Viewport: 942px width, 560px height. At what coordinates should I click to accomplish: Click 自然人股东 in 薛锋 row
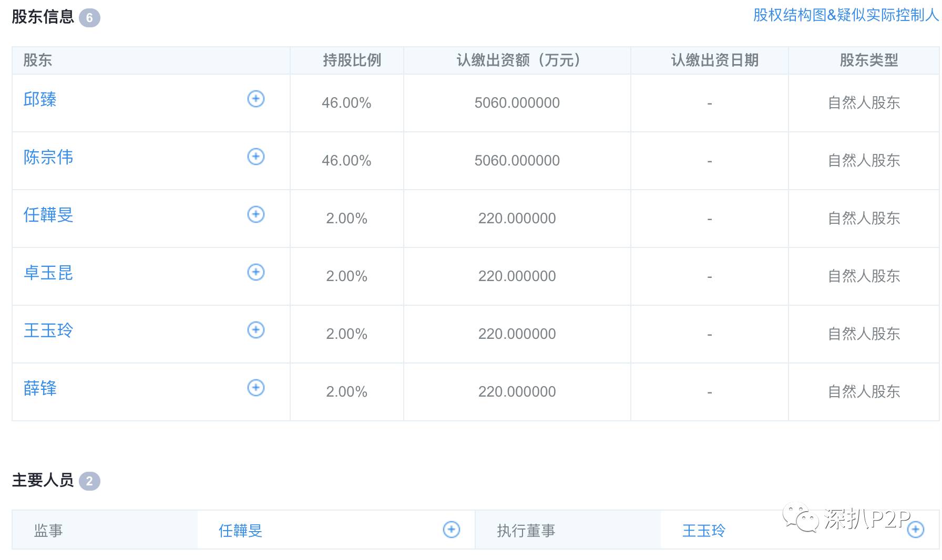point(864,392)
